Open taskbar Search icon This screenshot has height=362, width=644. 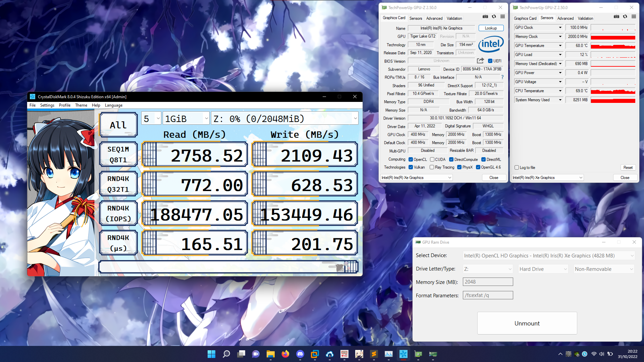click(x=226, y=354)
